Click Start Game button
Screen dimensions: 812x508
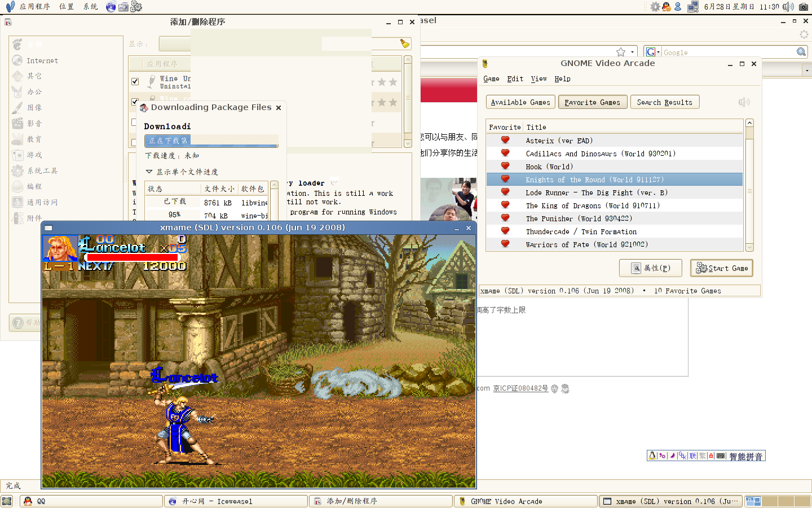[x=722, y=268]
